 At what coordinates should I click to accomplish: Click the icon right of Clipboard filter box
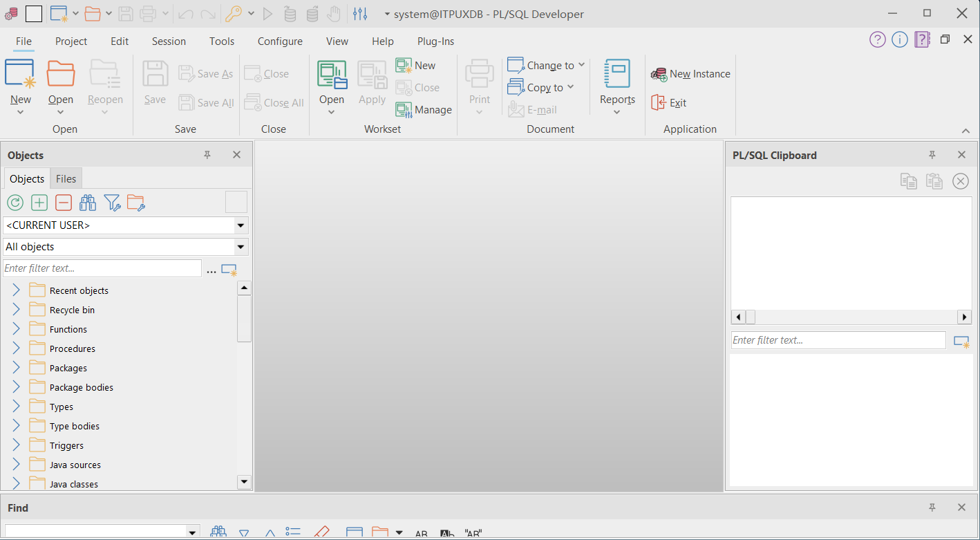[961, 342]
